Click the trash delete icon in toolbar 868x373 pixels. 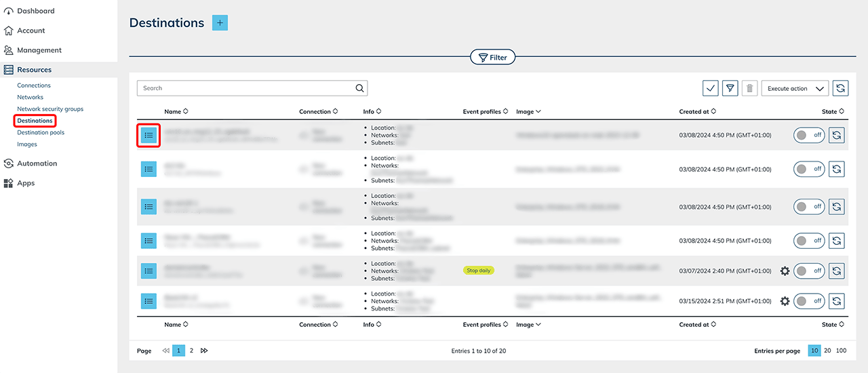click(749, 88)
